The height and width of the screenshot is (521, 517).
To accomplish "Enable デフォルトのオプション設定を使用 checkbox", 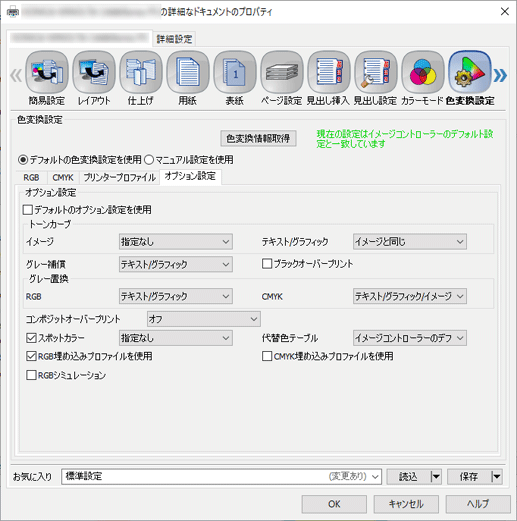I will (28, 210).
